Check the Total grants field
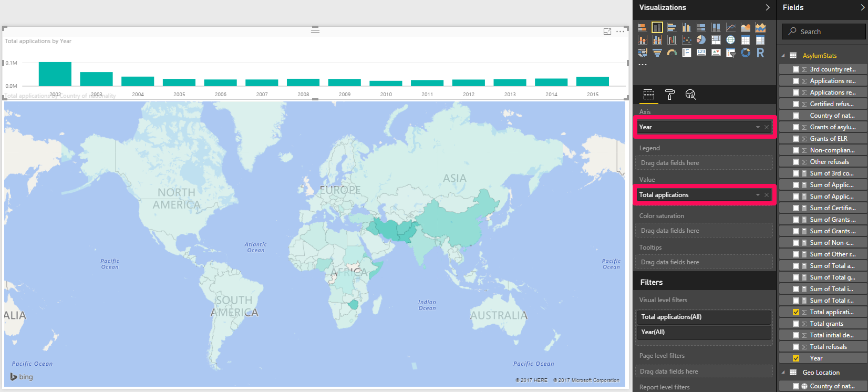This screenshot has width=868, height=392. click(x=796, y=324)
